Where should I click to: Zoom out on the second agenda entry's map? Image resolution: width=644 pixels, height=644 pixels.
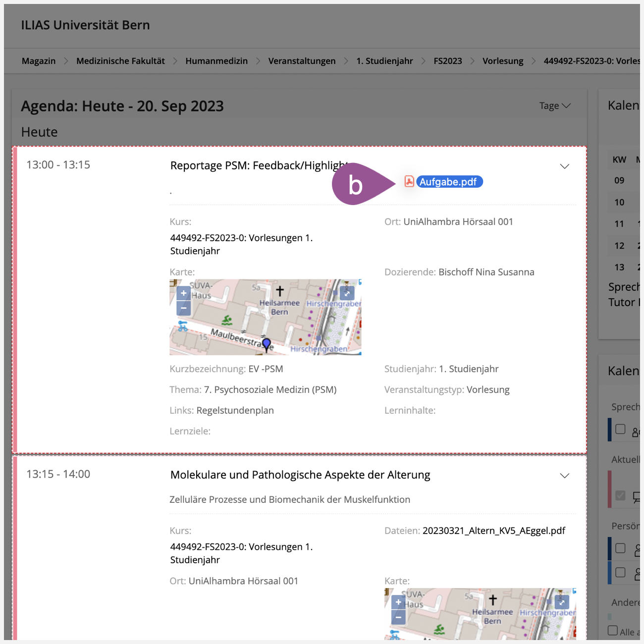click(x=398, y=617)
